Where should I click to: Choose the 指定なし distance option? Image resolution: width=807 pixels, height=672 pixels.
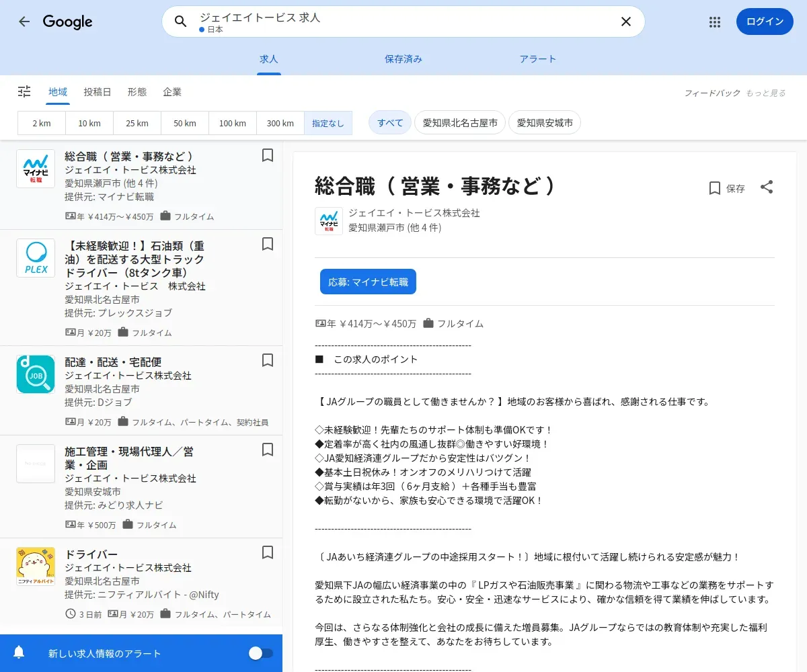(328, 123)
